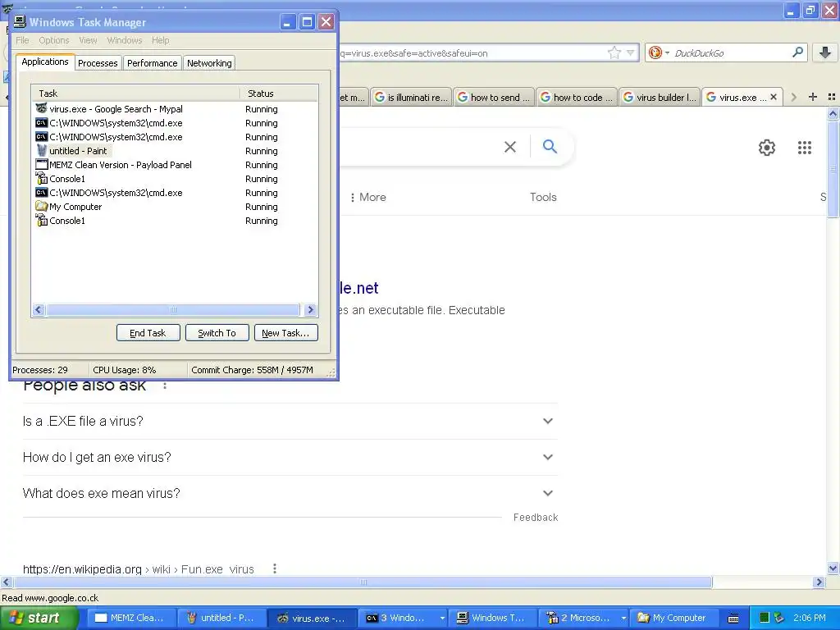Click the browser horizontal scrollbar thumb
The image size is (840, 630).
pos(363,582)
